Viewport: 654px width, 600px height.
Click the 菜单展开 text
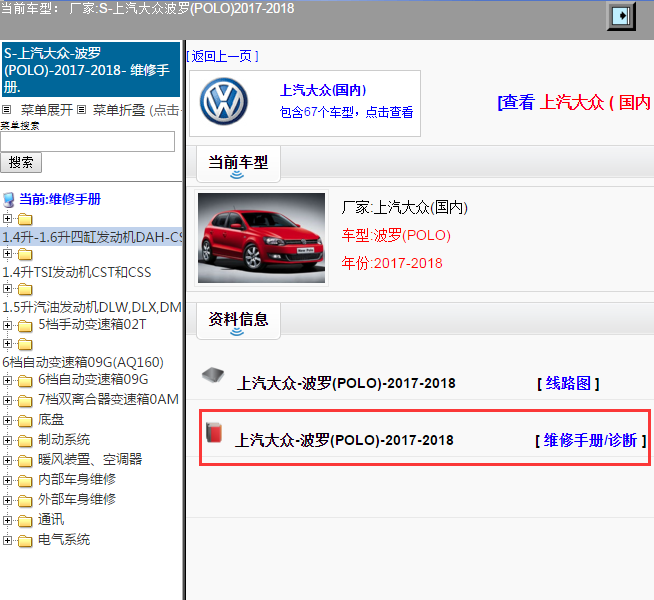[x=47, y=110]
